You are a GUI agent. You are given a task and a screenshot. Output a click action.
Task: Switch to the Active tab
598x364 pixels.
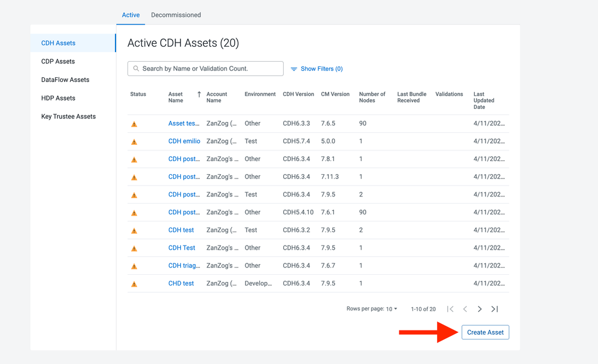pos(131,15)
